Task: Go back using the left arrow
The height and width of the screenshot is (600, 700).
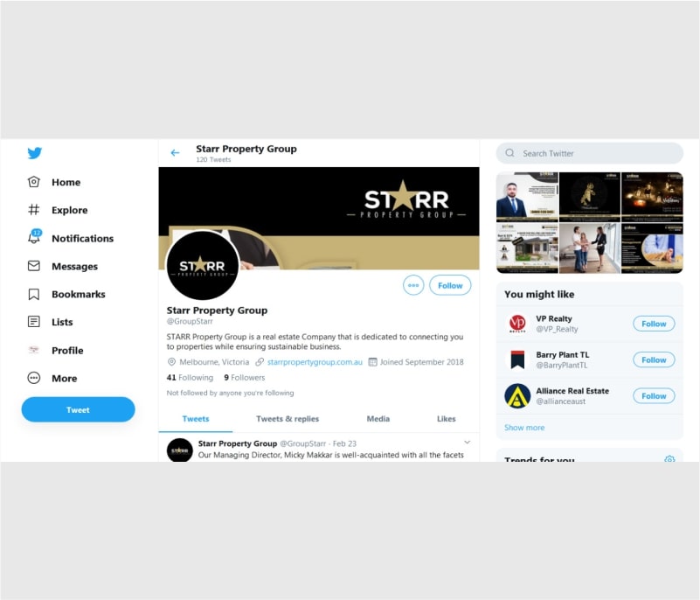Action: click(x=175, y=153)
